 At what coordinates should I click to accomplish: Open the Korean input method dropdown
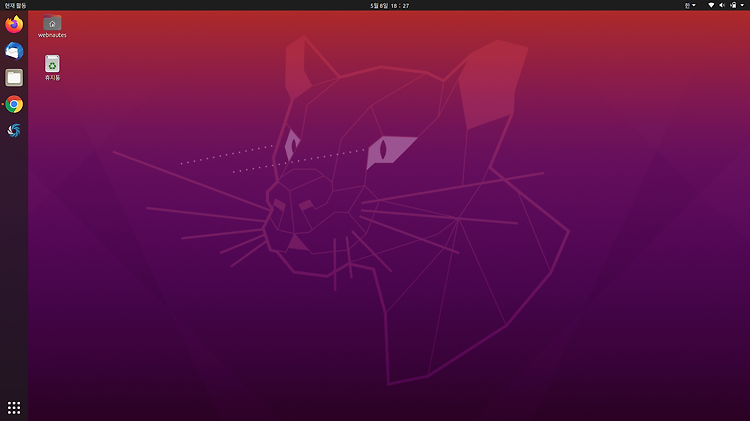click(x=690, y=6)
